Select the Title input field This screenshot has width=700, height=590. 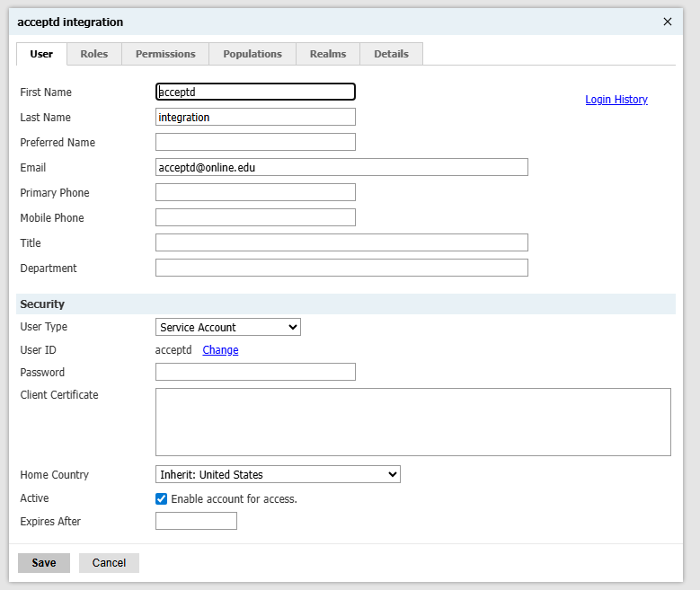[341, 242]
